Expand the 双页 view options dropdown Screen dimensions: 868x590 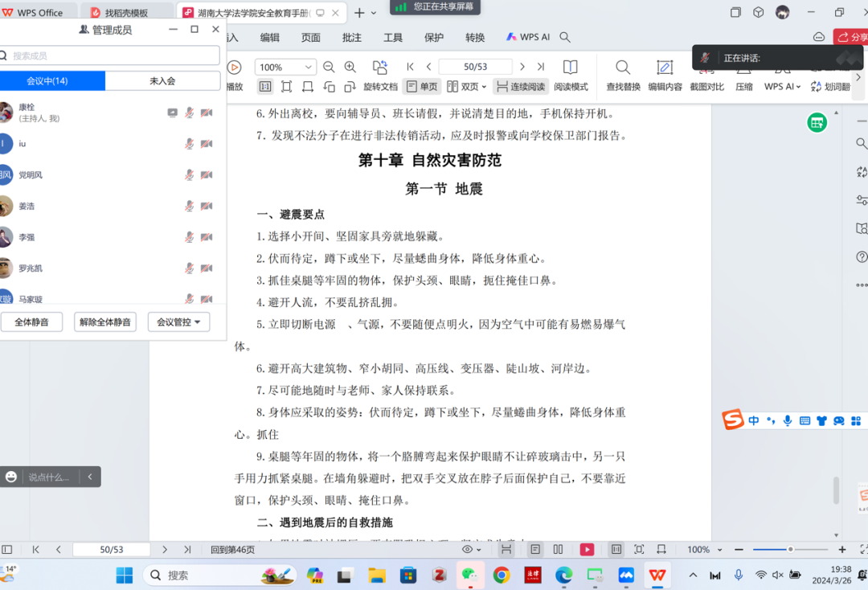coord(484,87)
